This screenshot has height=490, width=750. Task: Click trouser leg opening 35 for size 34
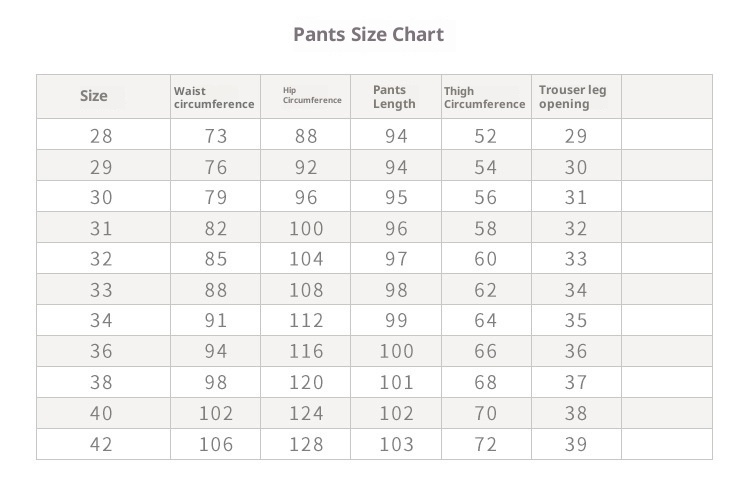(576, 321)
